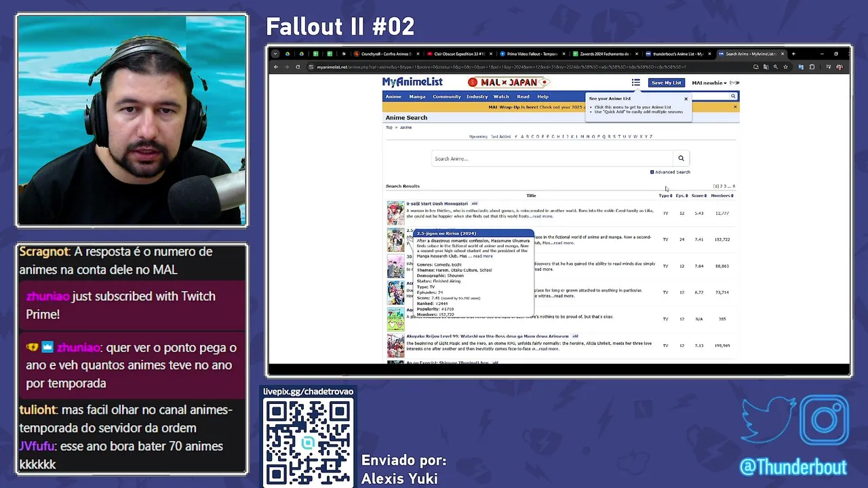The image size is (868, 488).
Task: Open the Manga menu in navbar
Action: pos(417,96)
